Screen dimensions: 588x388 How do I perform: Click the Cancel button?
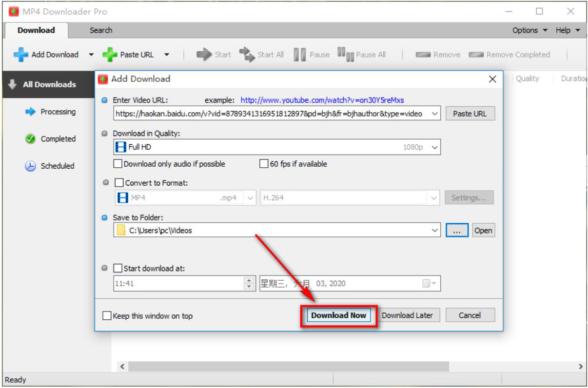pos(470,315)
